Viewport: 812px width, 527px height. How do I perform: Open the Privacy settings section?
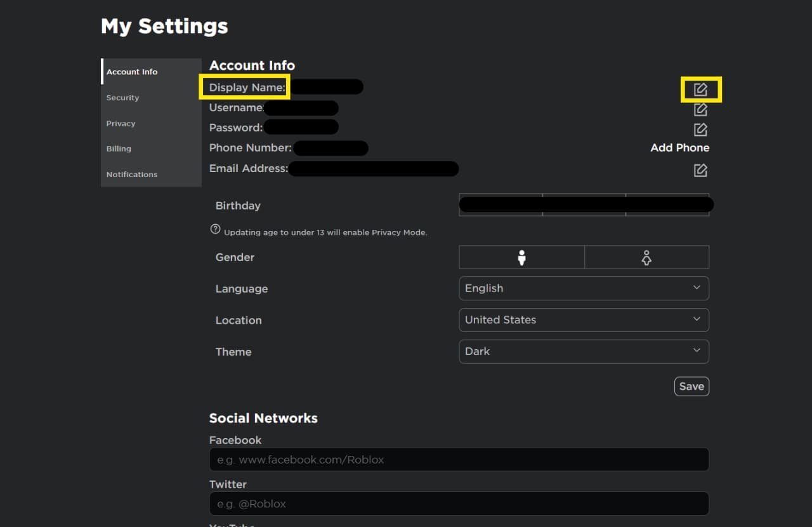[x=121, y=123]
